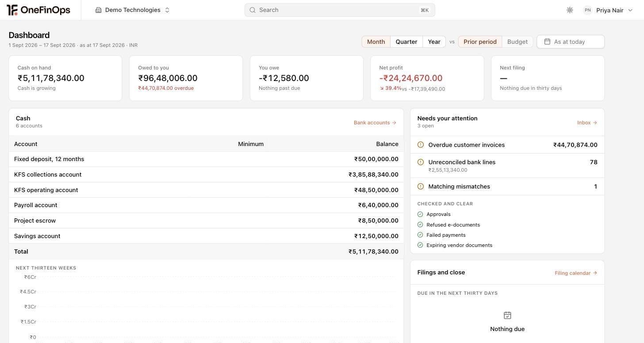Toggle the light/dark theme sun icon
The image size is (644, 343).
point(570,10)
